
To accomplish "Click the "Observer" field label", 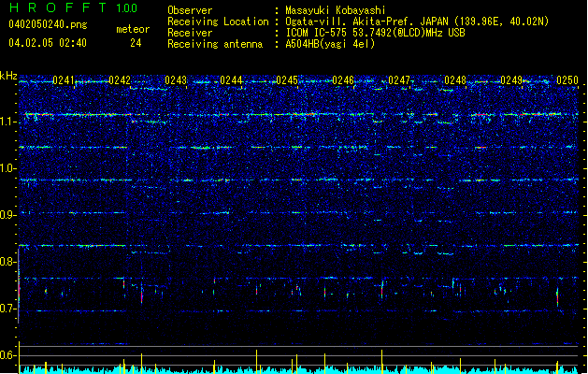I will point(190,10).
